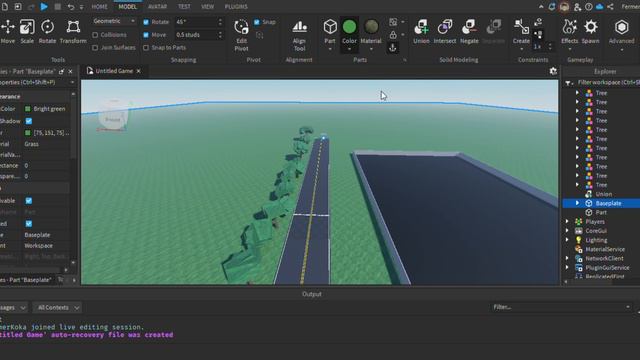The width and height of the screenshot is (640, 360).
Task: Open the Part dropdown arrow
Action: point(330,49)
